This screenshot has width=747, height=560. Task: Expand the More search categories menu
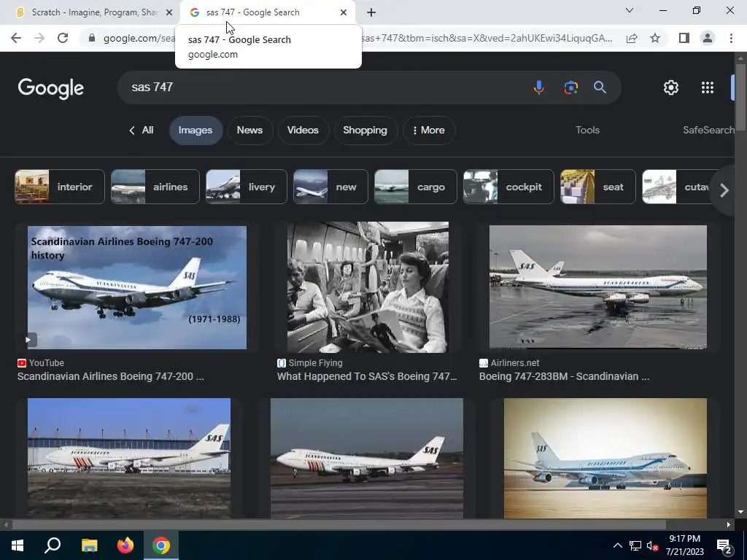pyautogui.click(x=428, y=130)
